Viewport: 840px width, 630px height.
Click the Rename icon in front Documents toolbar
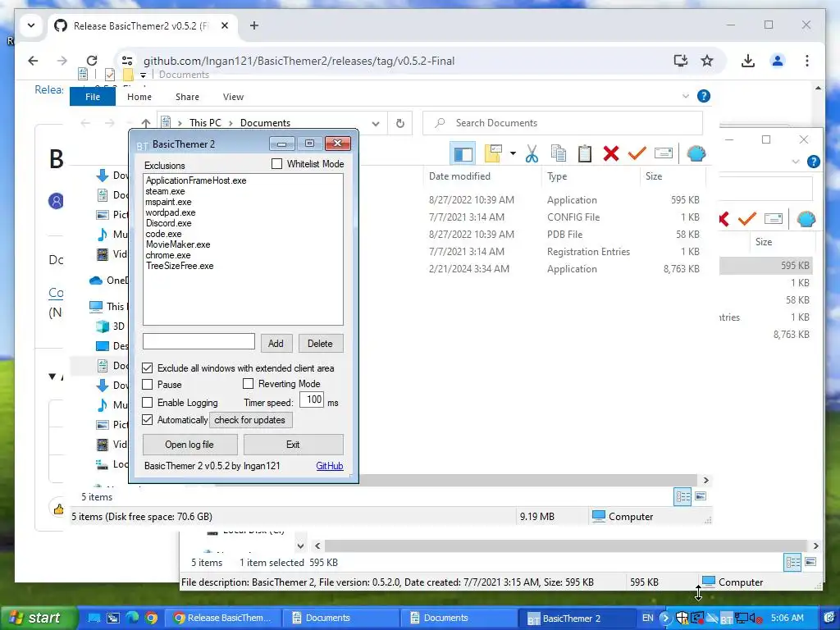pos(663,153)
